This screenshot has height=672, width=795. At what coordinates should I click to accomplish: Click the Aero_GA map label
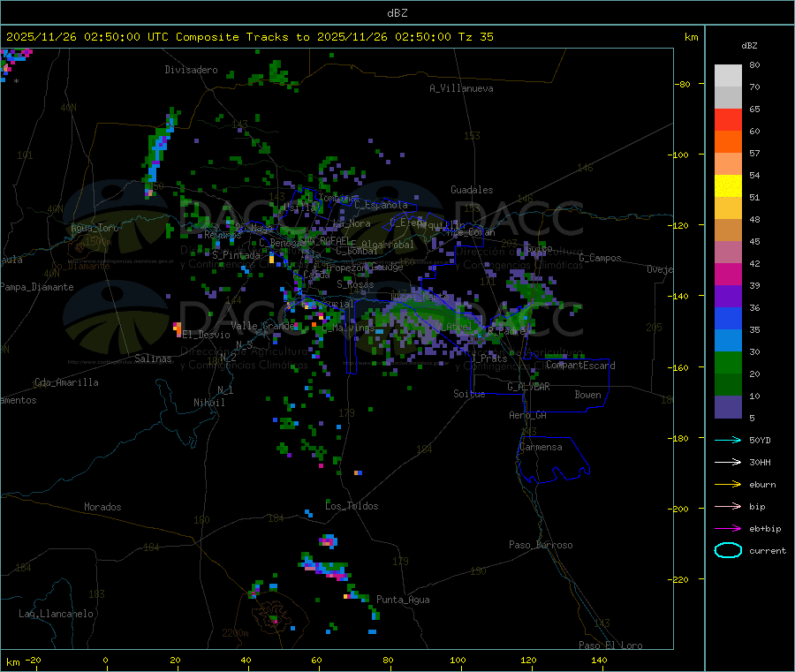click(528, 415)
